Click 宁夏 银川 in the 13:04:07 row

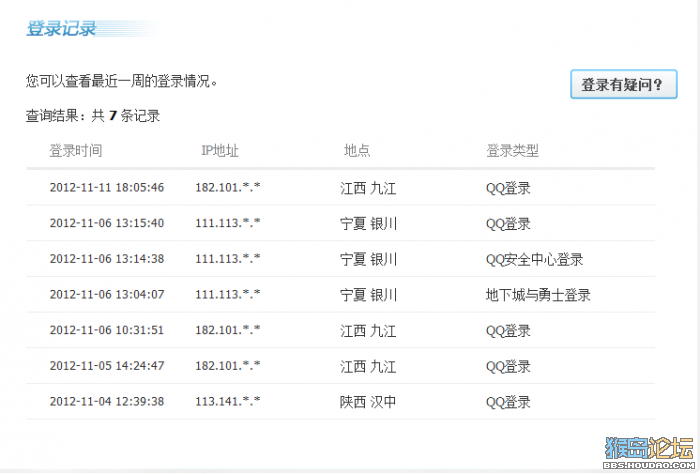coord(368,295)
